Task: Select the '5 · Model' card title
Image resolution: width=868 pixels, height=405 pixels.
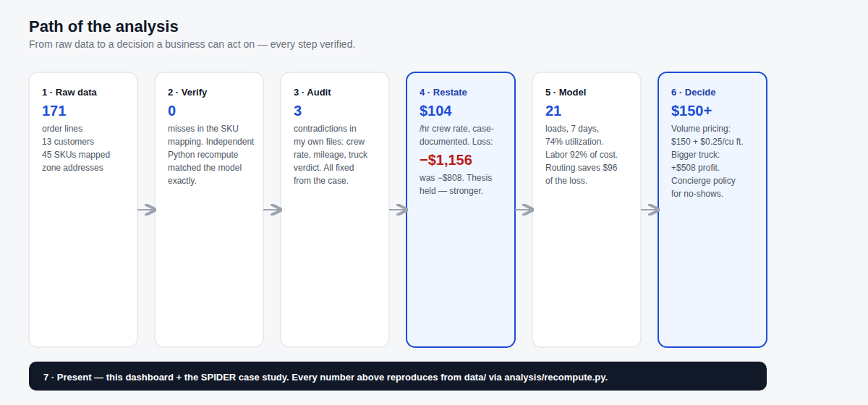Action: pos(566,93)
